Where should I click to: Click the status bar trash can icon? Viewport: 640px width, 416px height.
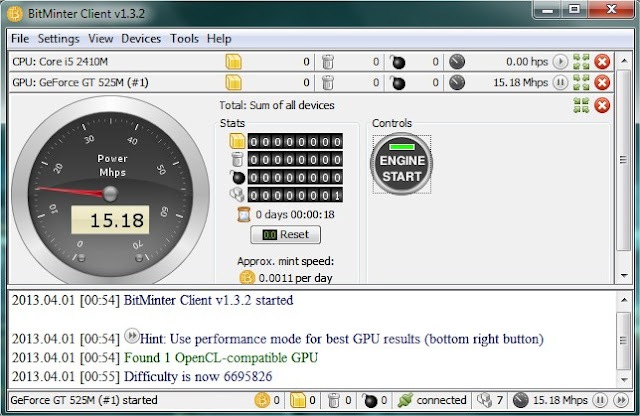click(333, 400)
